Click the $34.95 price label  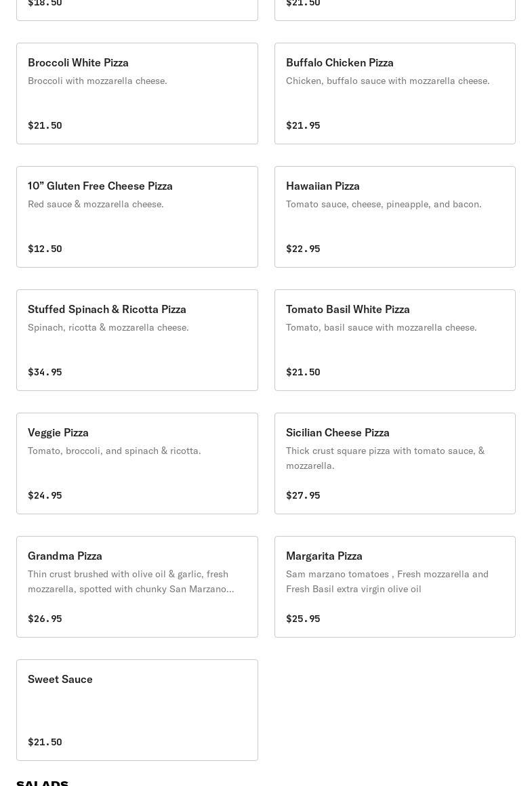pyautogui.click(x=45, y=372)
